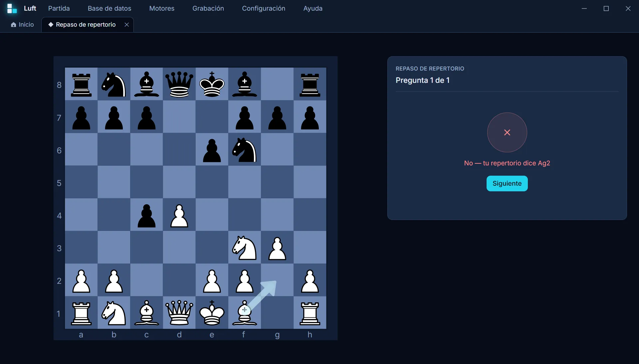Select the white pawn on g3
This screenshot has width=639, height=364.
pos(277,248)
